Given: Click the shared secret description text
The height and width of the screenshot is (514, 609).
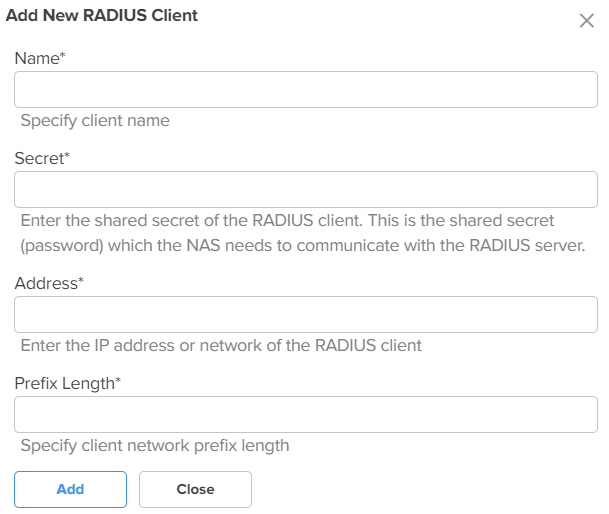Looking at the screenshot, I should tap(303, 233).
